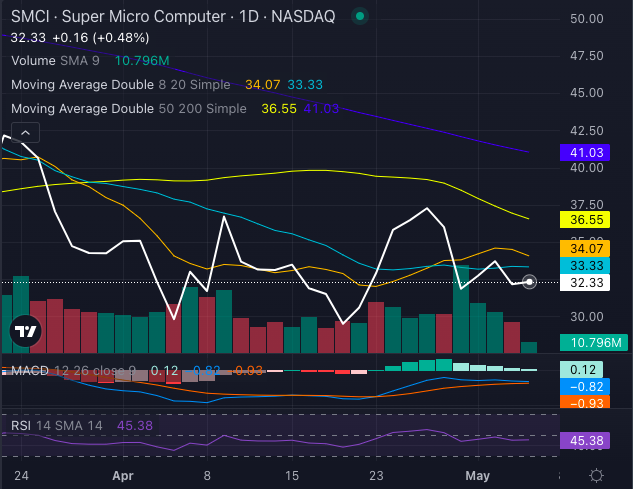This screenshot has width=633, height=489.
Task: Click the 0.12 MACD histogram axis label
Action: (x=581, y=369)
